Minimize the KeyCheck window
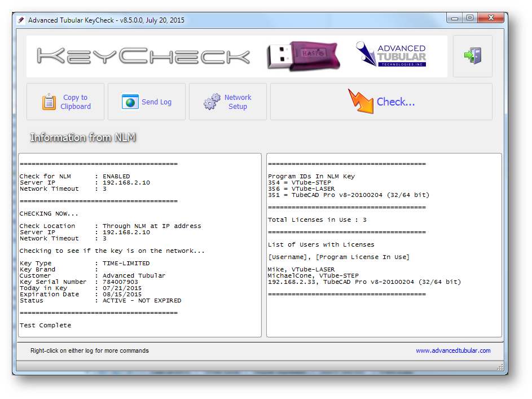Image resolution: width=532 pixels, height=399 pixels. click(455, 18)
